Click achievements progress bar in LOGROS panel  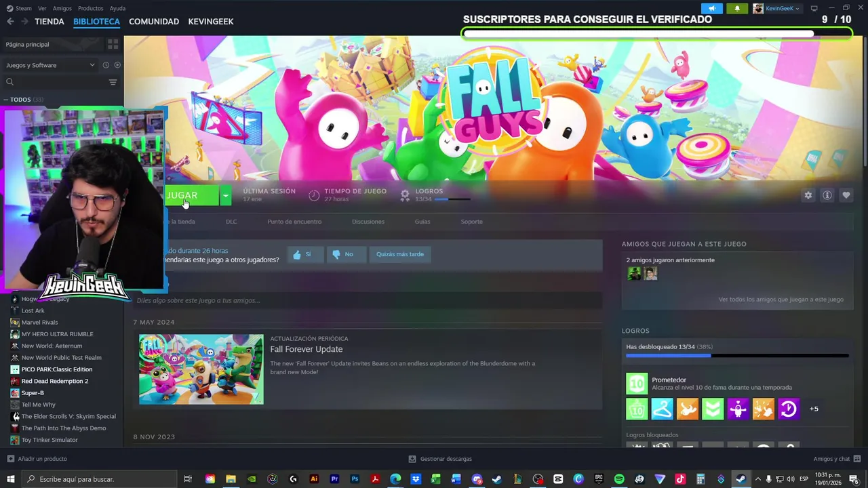click(x=737, y=356)
